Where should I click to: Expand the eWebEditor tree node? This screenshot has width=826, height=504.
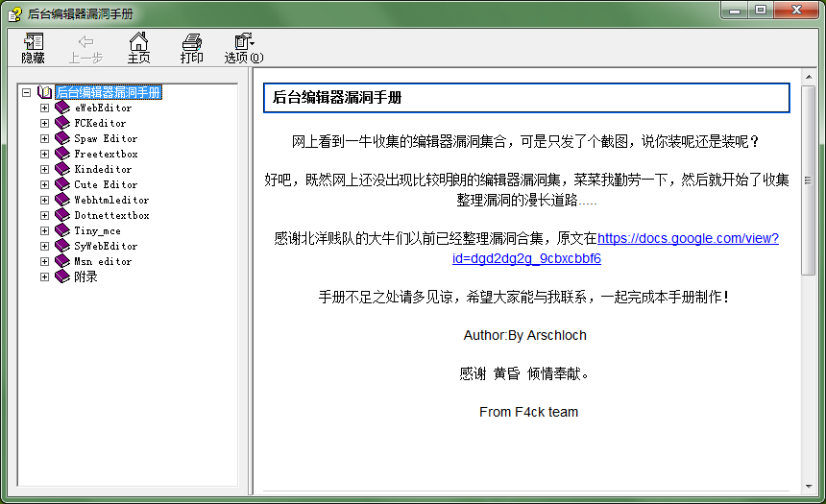coord(45,108)
